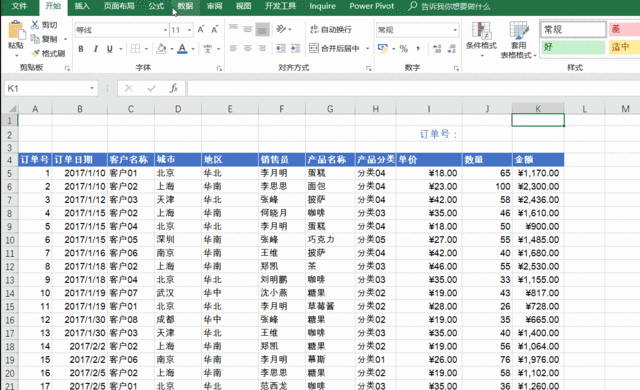Apply the Bad (差) cell style
Viewport: 640px width, 390px height.
[624, 29]
